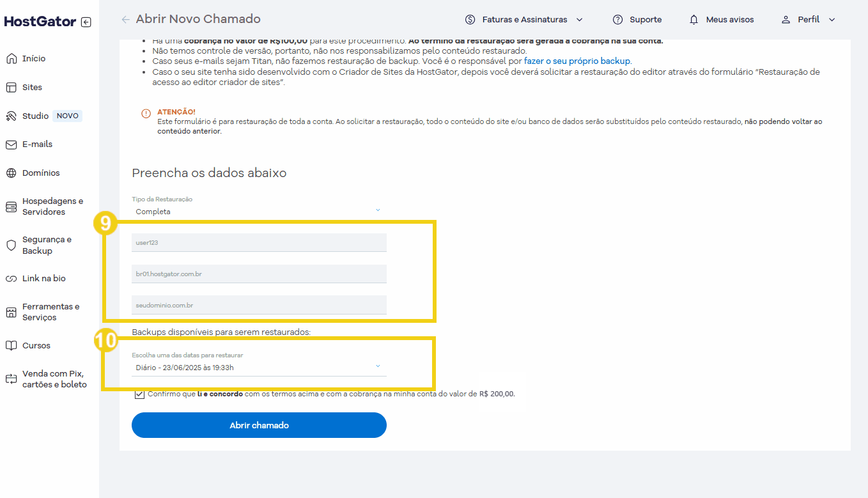Click the Studio icon in sidebar
Viewport: 868px width, 498px height.
coord(11,116)
